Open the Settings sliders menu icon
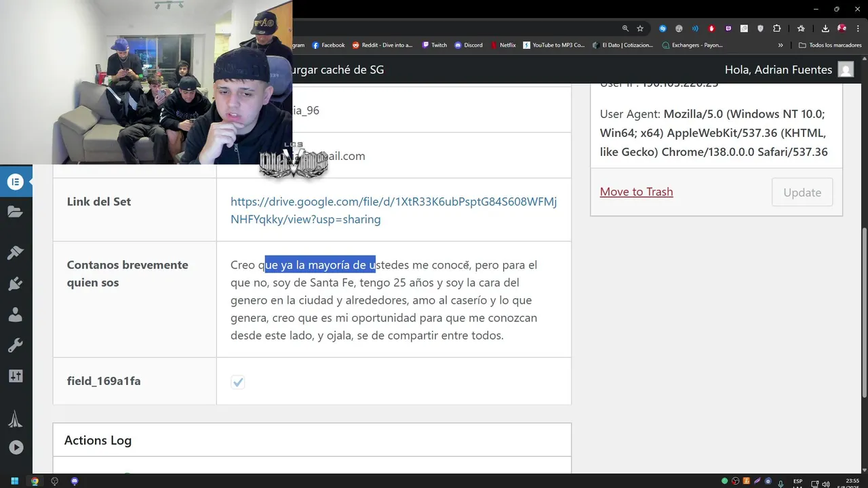 click(15, 376)
